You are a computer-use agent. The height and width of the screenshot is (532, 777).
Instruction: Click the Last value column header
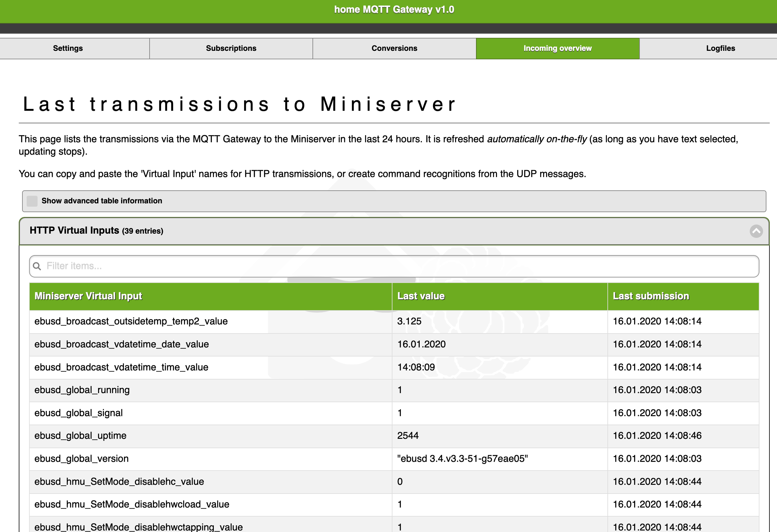421,296
